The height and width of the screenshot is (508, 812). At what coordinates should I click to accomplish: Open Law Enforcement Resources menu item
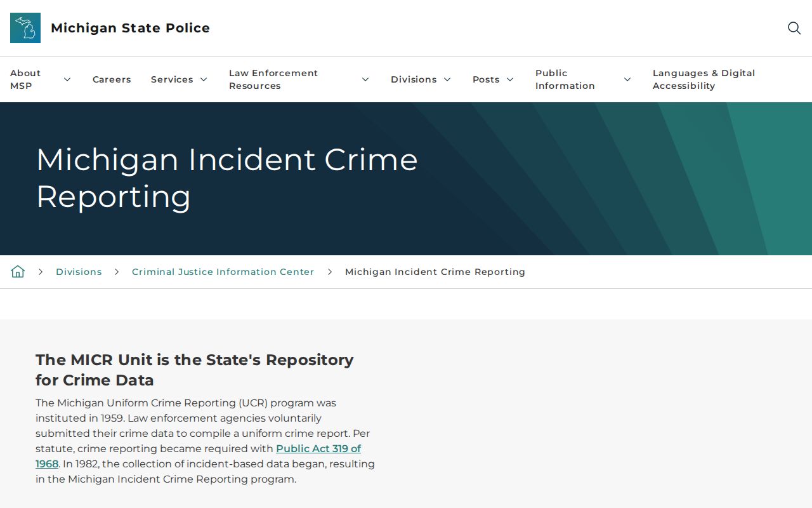click(x=273, y=79)
